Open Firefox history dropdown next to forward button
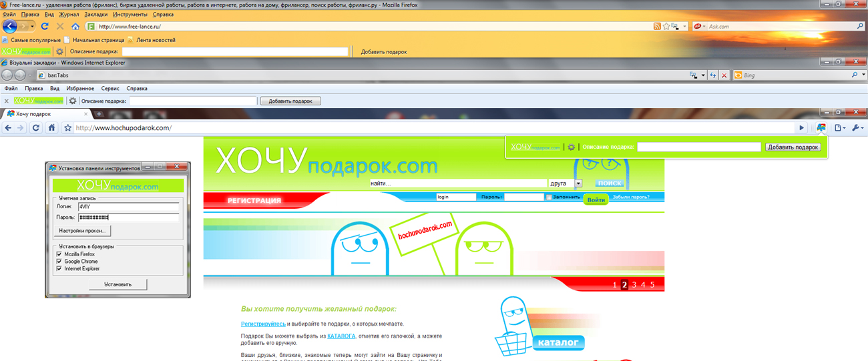This screenshot has height=361, width=868. click(33, 27)
